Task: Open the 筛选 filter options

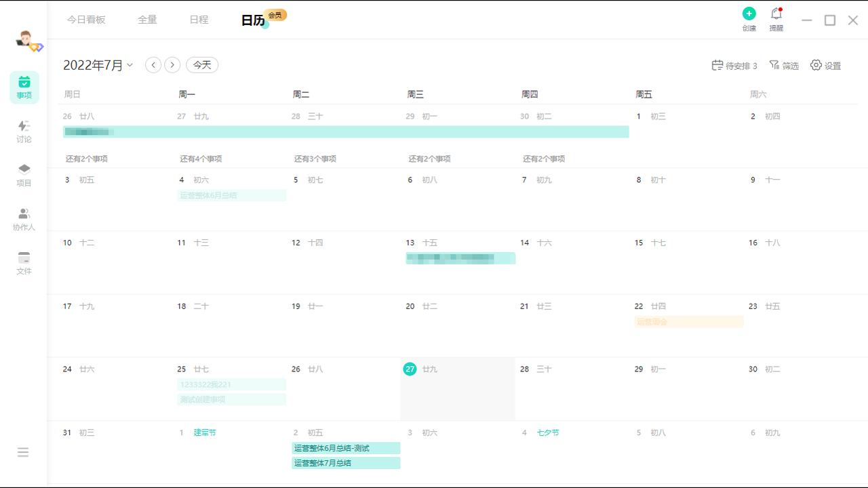Action: (x=784, y=65)
